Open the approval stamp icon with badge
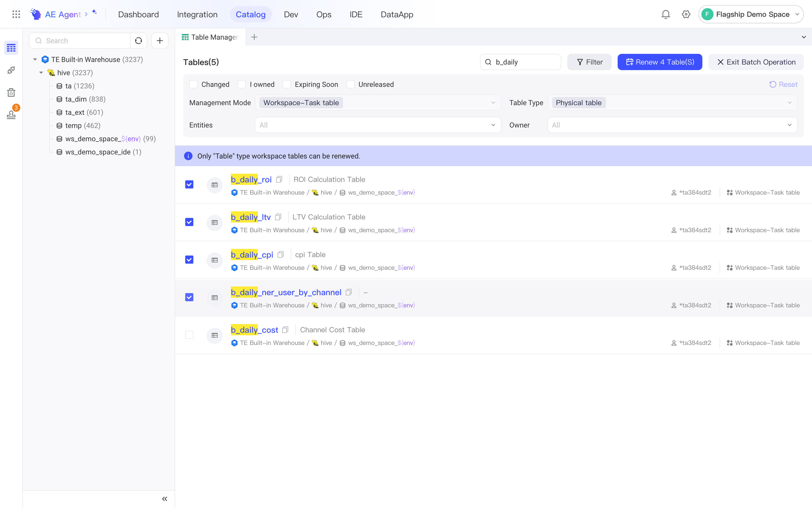Screen dimensions: 812x508 pyautogui.click(x=11, y=114)
